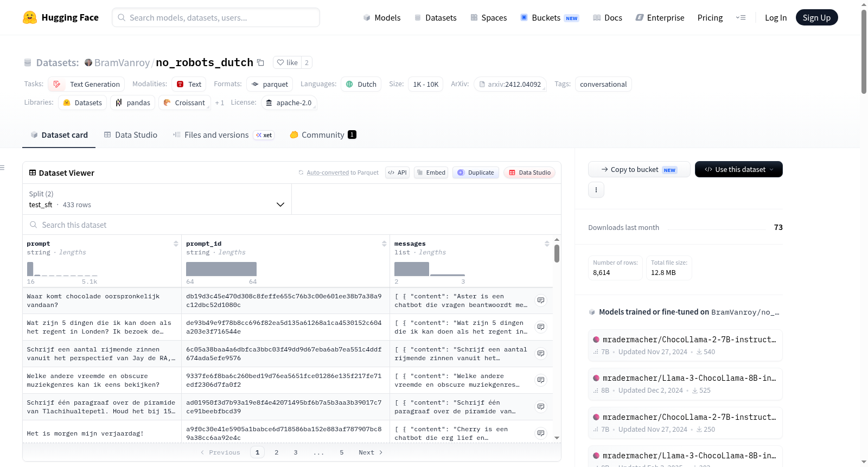The height and width of the screenshot is (467, 868).
Task: Expand messages of the piramide row
Action: point(541,407)
